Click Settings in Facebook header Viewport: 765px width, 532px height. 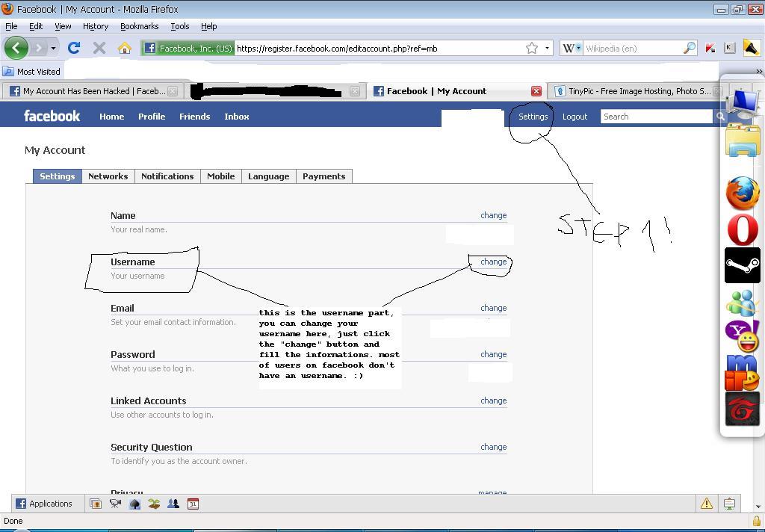(533, 117)
